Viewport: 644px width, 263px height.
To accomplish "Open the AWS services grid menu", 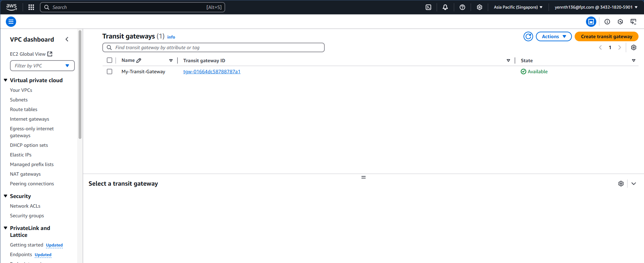I will click(31, 7).
